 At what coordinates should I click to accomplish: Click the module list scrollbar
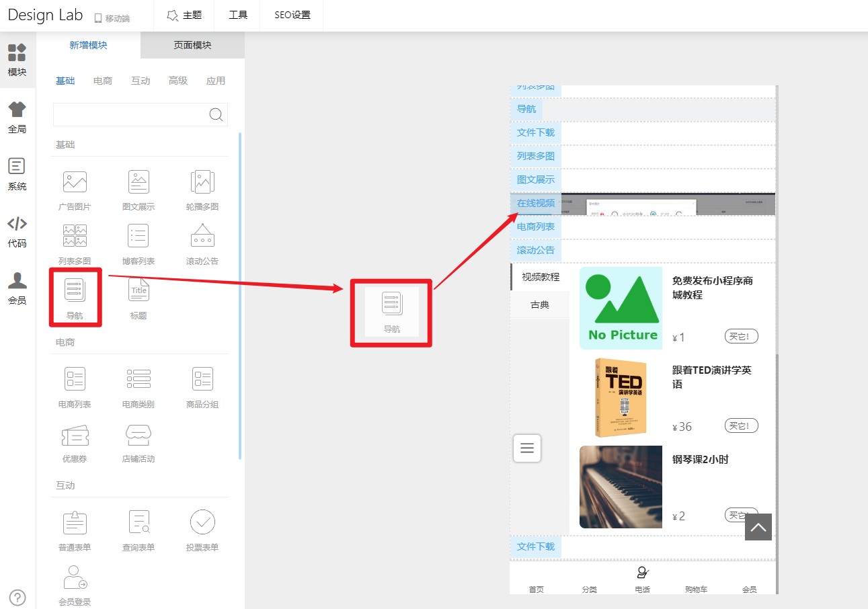tap(240, 296)
